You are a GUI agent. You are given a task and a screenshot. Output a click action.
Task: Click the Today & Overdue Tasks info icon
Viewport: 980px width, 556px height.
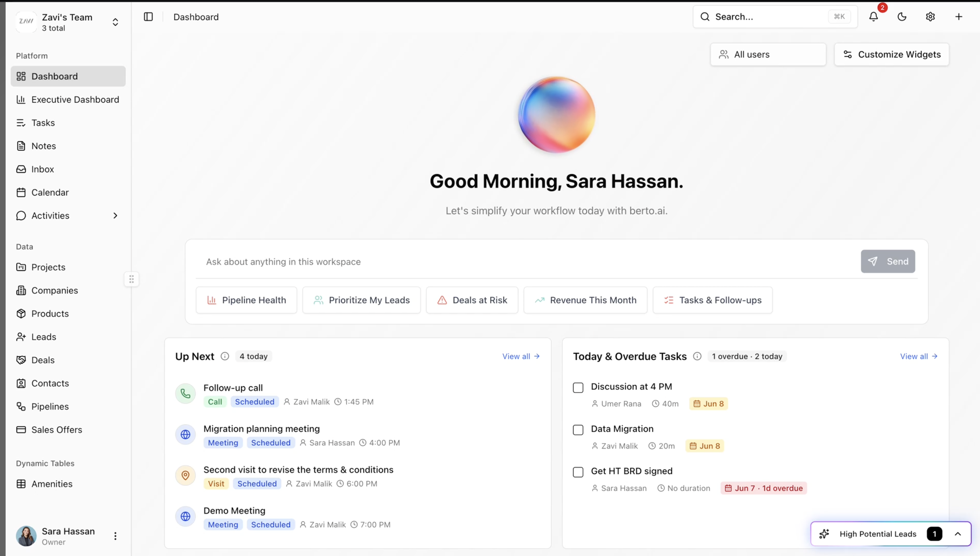pyautogui.click(x=697, y=357)
